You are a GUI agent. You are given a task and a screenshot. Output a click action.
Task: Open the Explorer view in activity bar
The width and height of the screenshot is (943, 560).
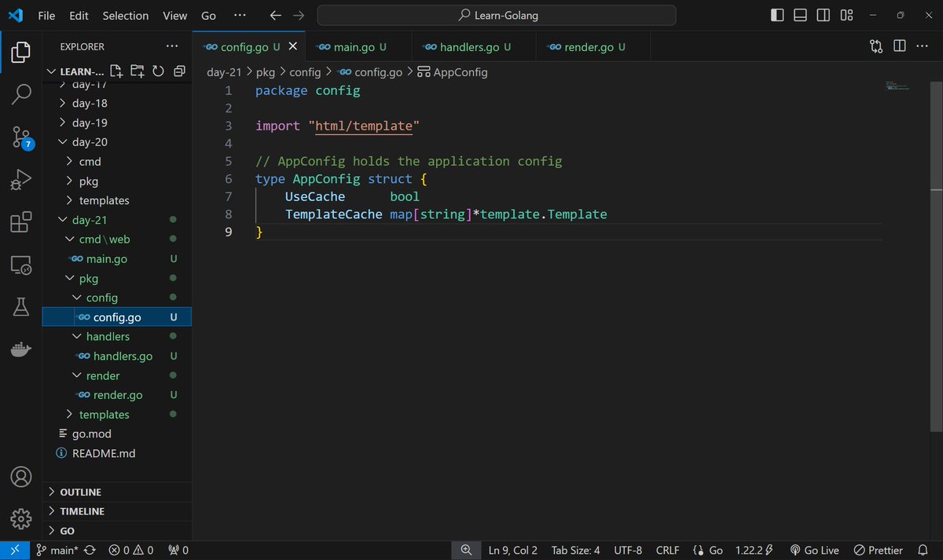(x=21, y=53)
